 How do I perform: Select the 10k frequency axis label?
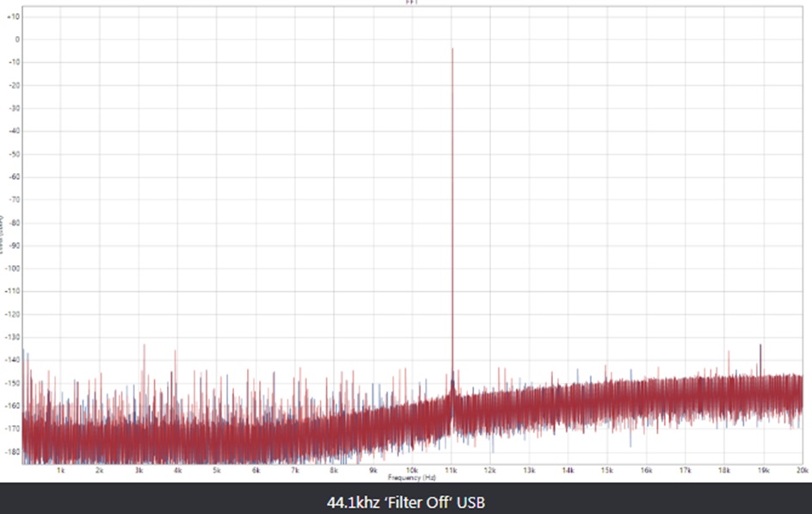412,470
